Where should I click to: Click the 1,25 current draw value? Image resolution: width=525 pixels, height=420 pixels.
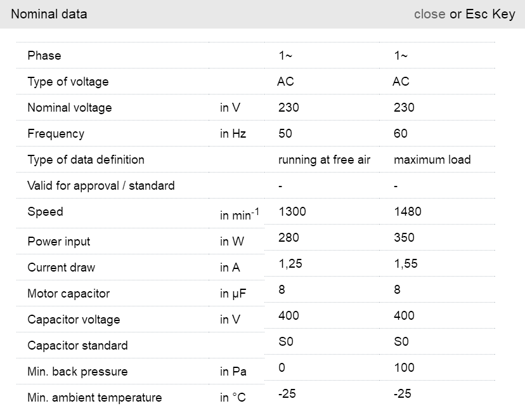(x=290, y=263)
